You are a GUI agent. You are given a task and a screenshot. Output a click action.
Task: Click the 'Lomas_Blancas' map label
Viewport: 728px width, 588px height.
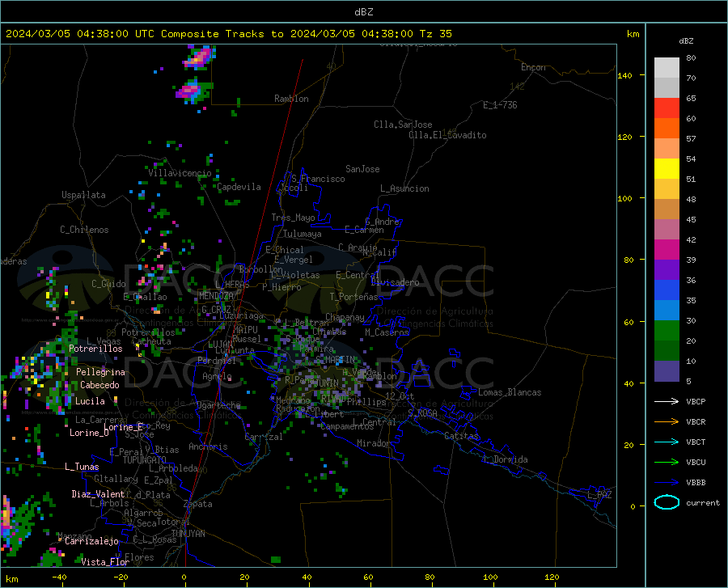click(x=510, y=392)
